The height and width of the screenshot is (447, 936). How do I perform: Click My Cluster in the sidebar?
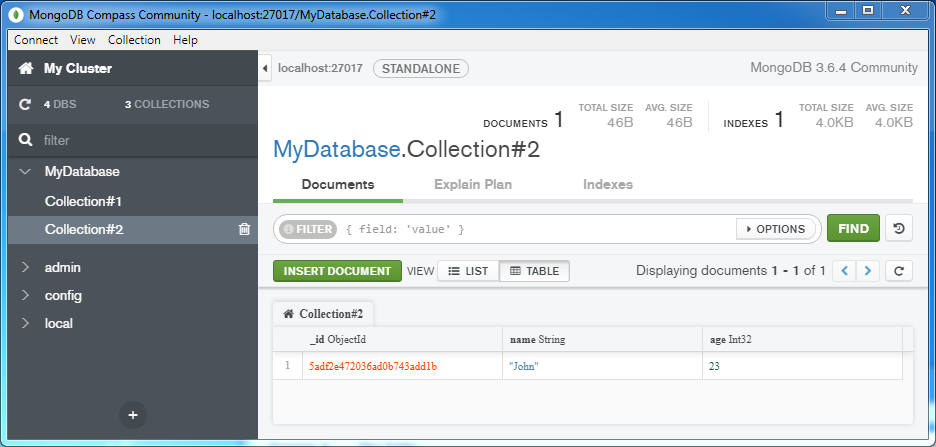[78, 69]
